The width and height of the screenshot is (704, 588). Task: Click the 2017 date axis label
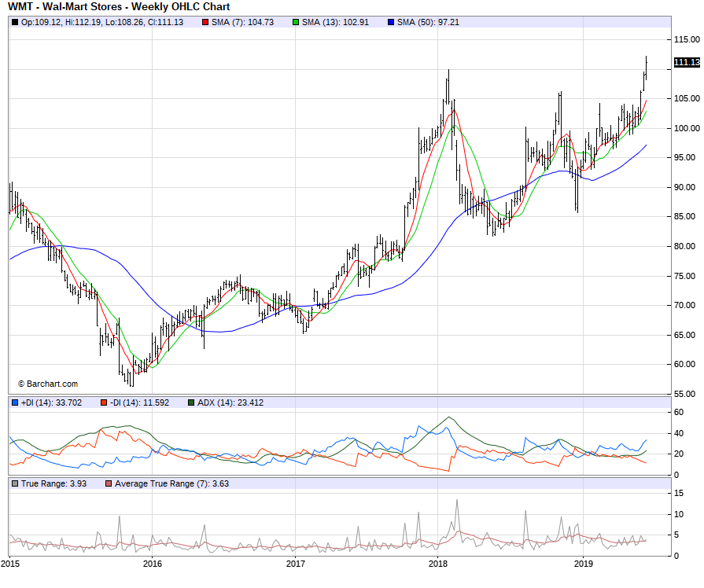tap(296, 564)
